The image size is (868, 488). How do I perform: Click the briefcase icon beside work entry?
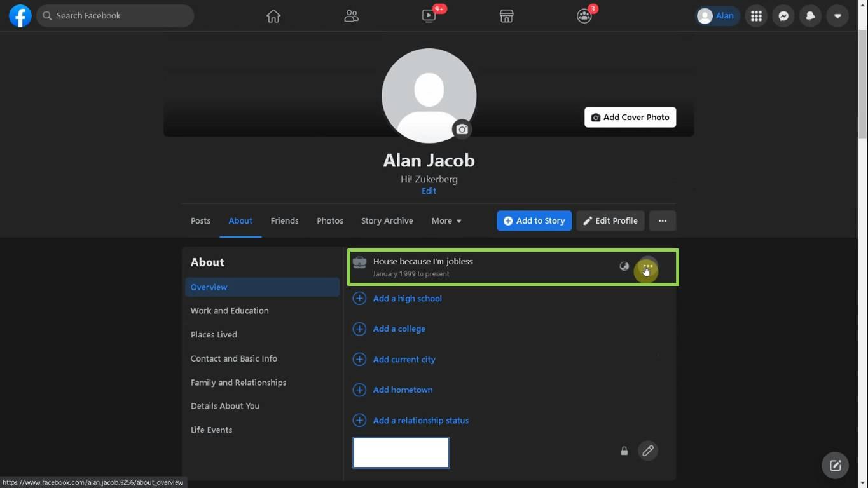coord(359,263)
